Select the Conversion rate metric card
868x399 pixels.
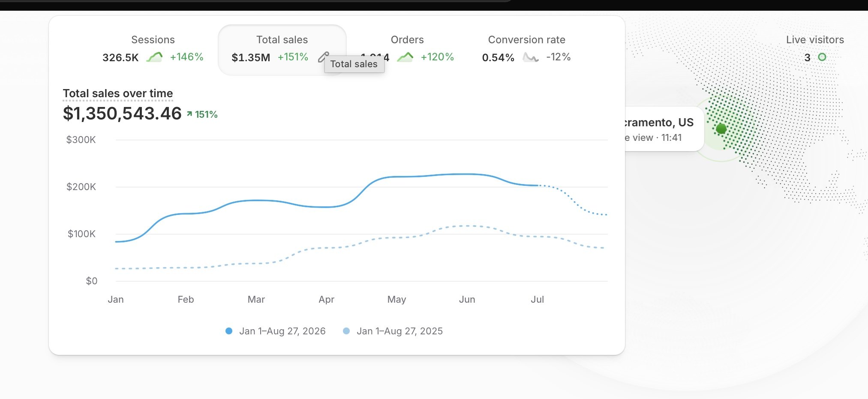(x=526, y=50)
